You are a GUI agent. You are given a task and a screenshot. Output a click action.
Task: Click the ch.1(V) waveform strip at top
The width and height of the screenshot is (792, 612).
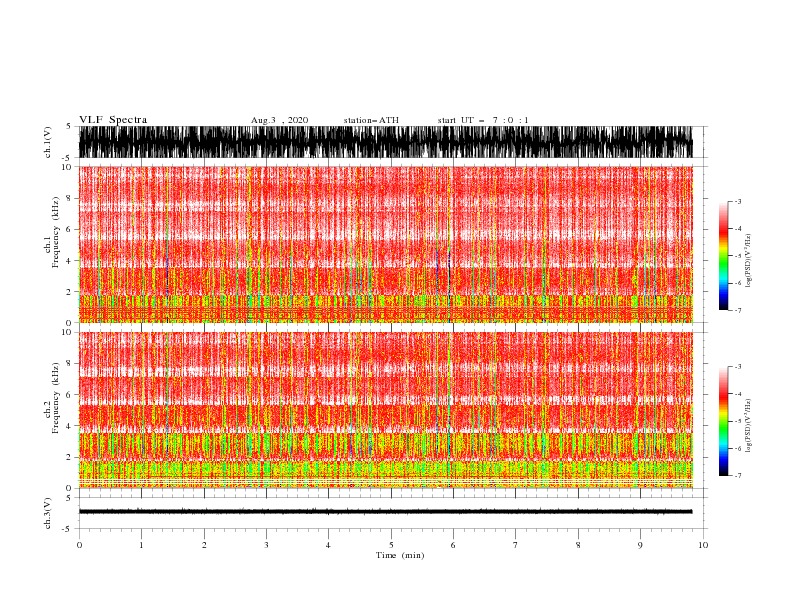(x=385, y=142)
